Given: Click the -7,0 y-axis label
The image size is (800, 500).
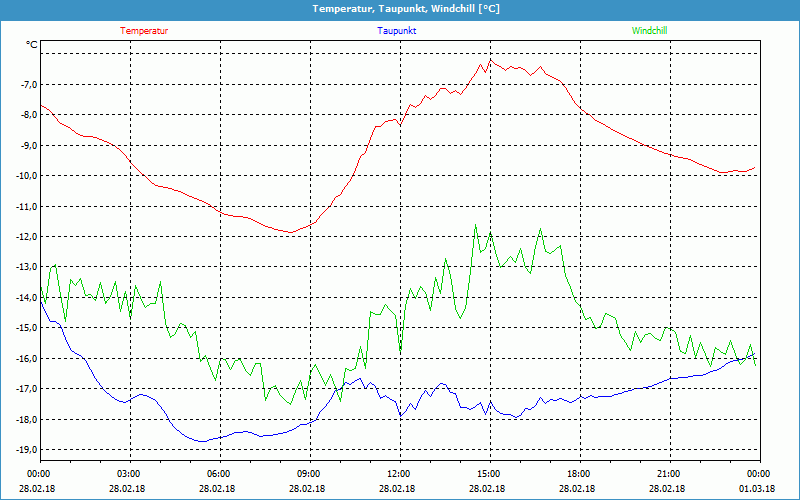Looking at the screenshot, I should pos(28,84).
